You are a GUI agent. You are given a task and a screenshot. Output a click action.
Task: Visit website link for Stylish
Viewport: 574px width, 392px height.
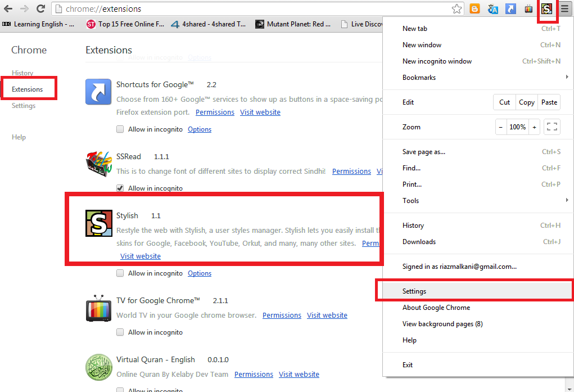tap(141, 256)
